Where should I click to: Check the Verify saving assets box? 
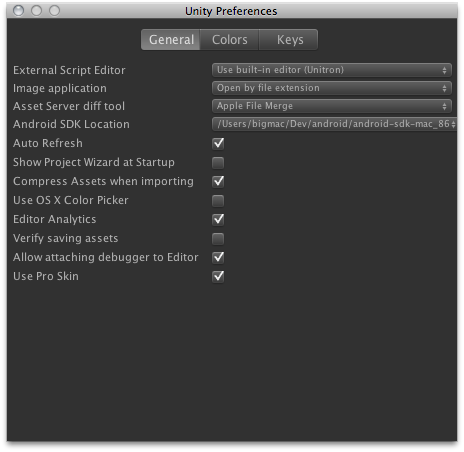(x=218, y=239)
